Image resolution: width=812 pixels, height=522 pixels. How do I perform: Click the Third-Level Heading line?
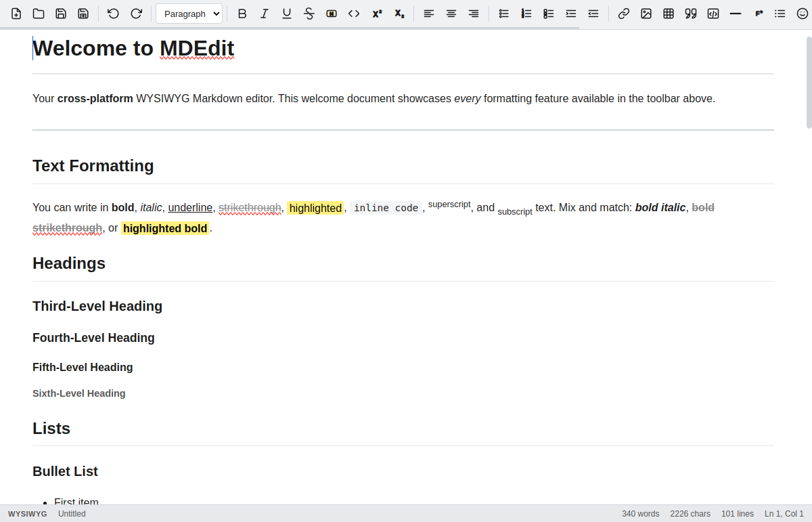97,306
